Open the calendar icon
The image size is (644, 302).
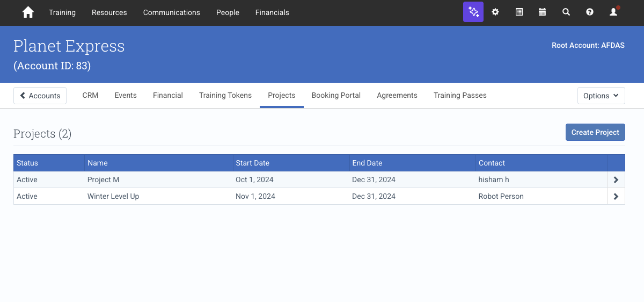(542, 12)
